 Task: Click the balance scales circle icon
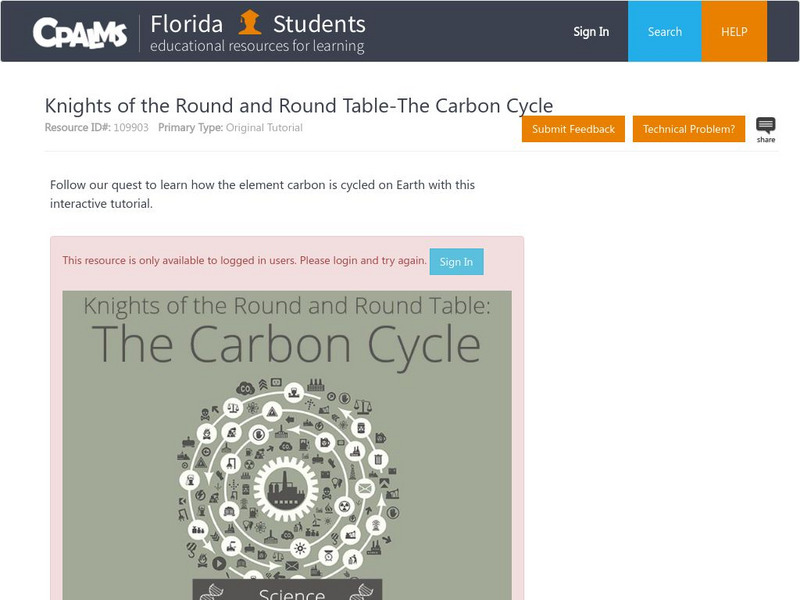click(x=232, y=407)
